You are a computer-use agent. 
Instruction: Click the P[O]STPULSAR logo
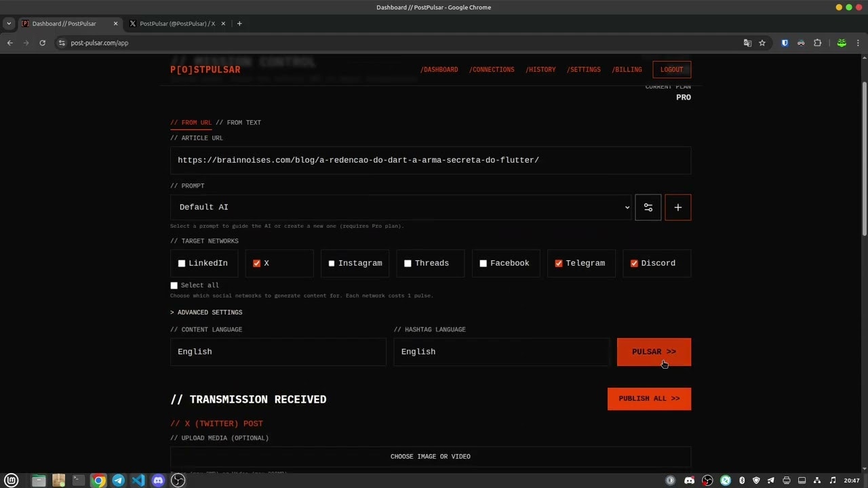tap(205, 70)
